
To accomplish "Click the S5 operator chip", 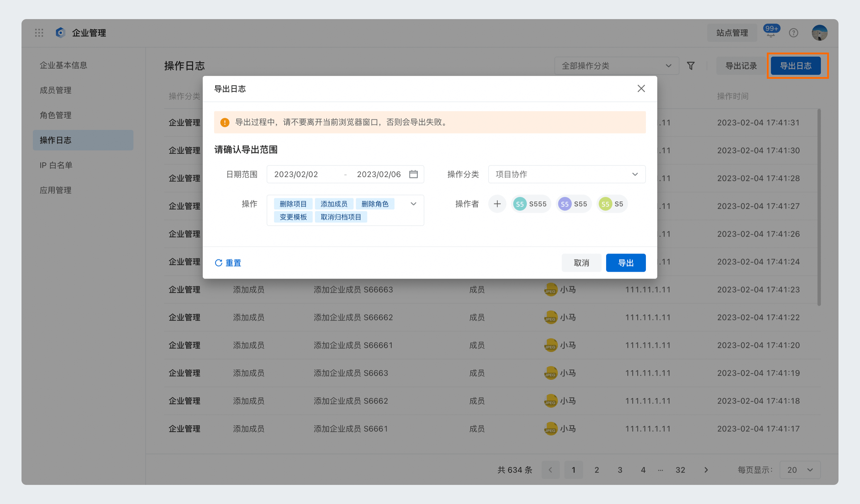I will click(612, 204).
